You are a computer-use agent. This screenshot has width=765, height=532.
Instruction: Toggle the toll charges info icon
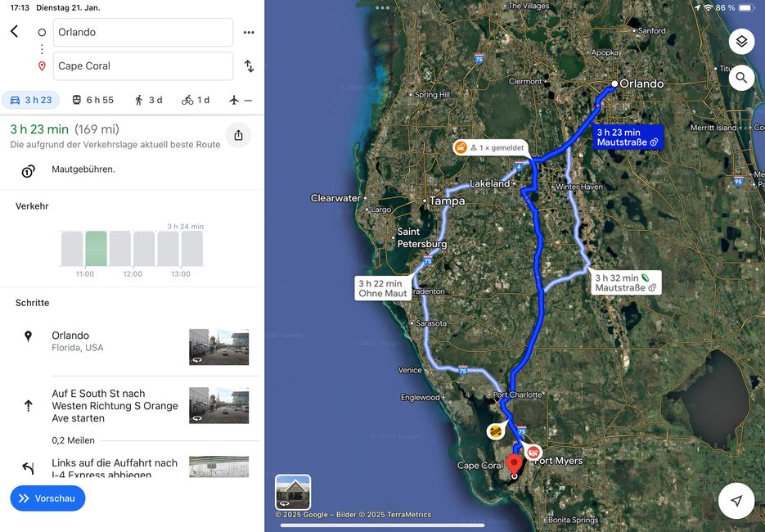pos(29,171)
